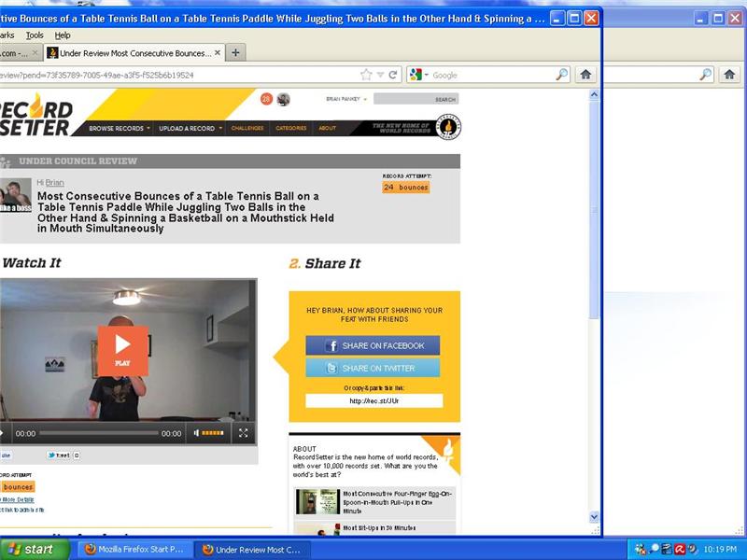The width and height of the screenshot is (747, 560).
Task: Open the Help menu
Action: 63,35
